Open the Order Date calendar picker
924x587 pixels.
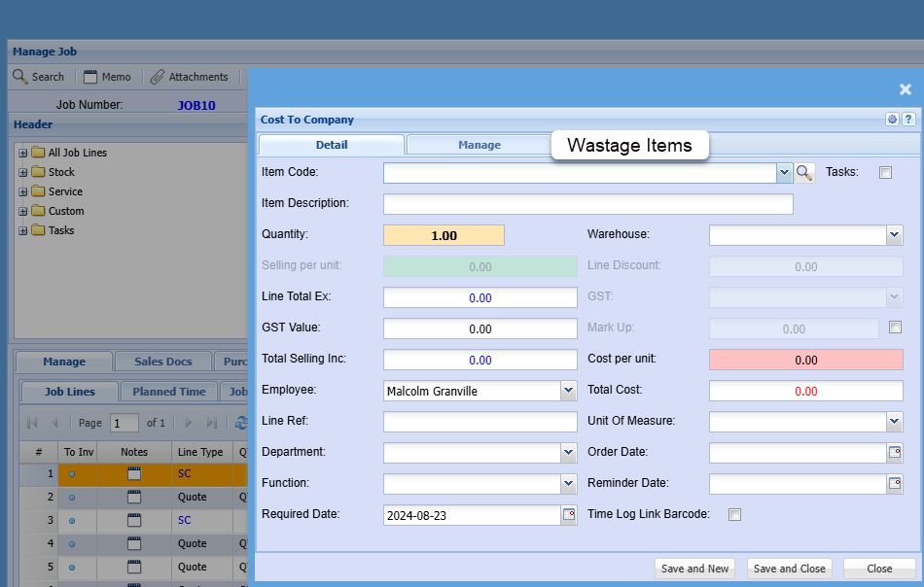pyautogui.click(x=895, y=453)
